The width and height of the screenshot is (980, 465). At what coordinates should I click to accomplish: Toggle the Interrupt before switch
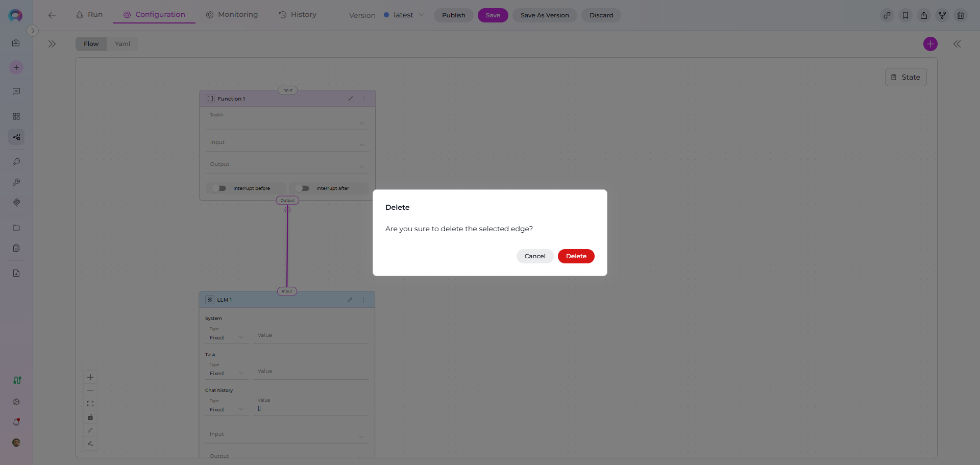[219, 188]
